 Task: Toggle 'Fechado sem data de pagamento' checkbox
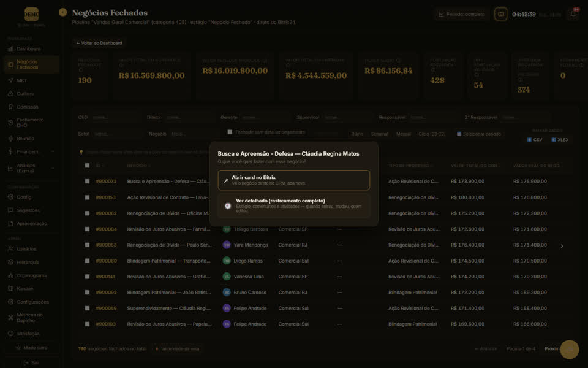(230, 132)
